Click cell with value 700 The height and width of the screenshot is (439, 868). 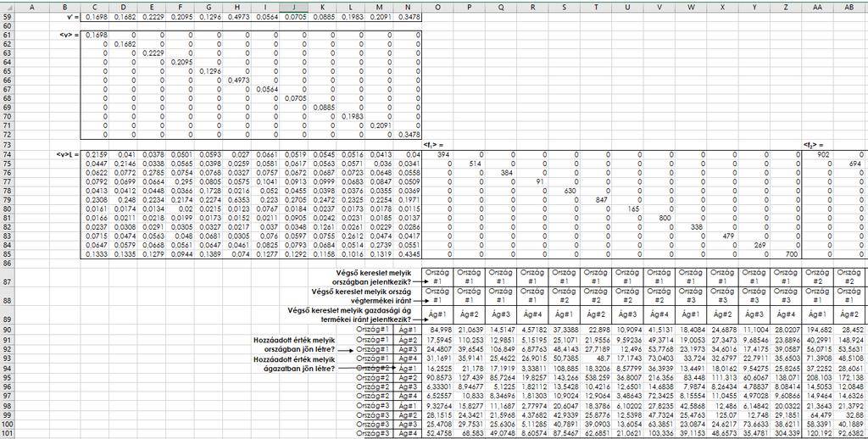786,253
